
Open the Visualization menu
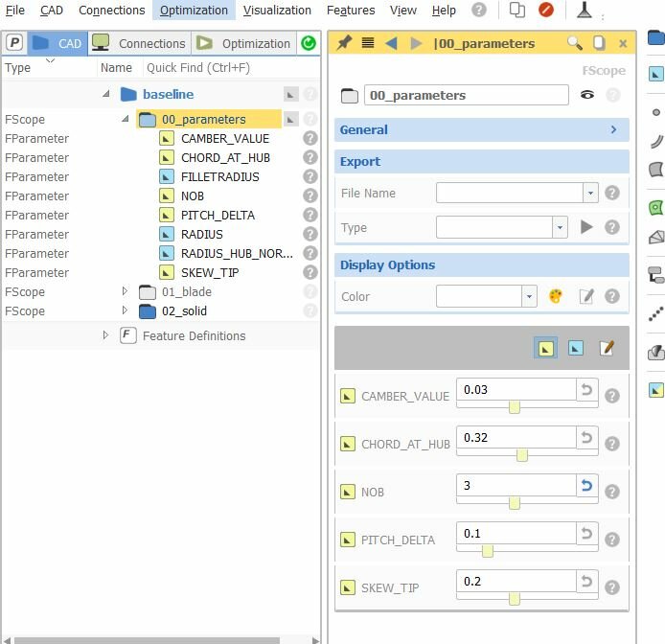pyautogui.click(x=277, y=10)
